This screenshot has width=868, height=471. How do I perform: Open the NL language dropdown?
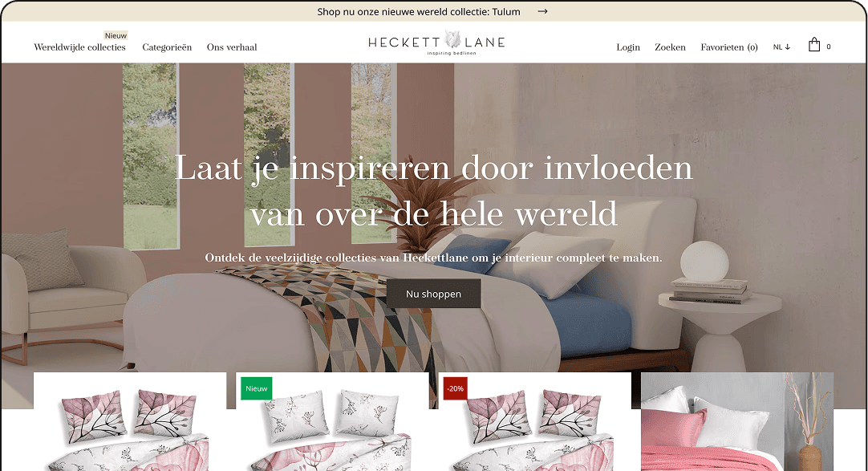[781, 47]
